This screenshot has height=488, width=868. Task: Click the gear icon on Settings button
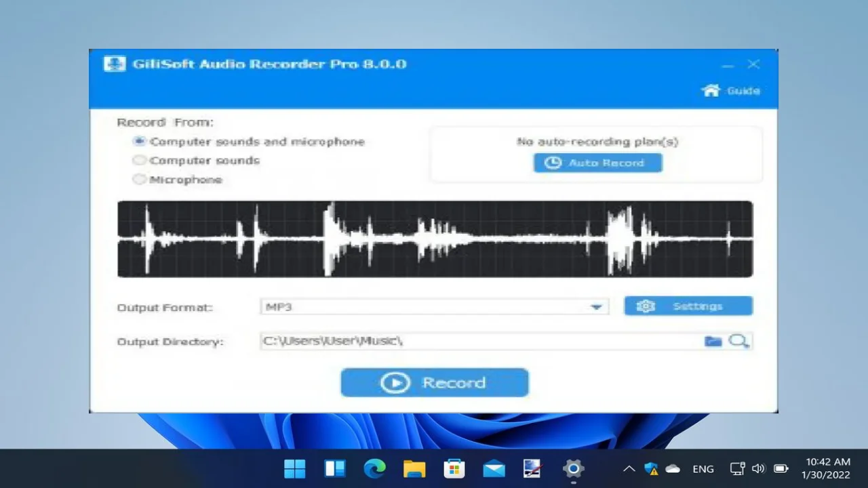tap(646, 306)
